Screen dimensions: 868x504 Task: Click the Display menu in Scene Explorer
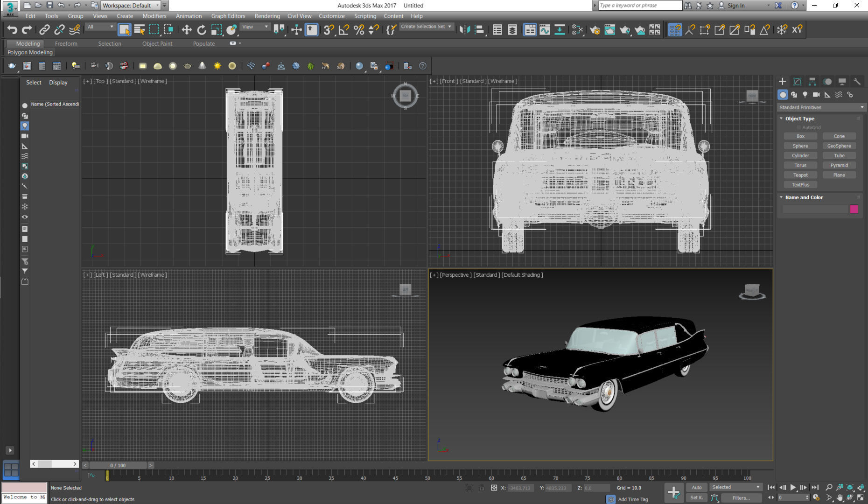[x=58, y=83]
